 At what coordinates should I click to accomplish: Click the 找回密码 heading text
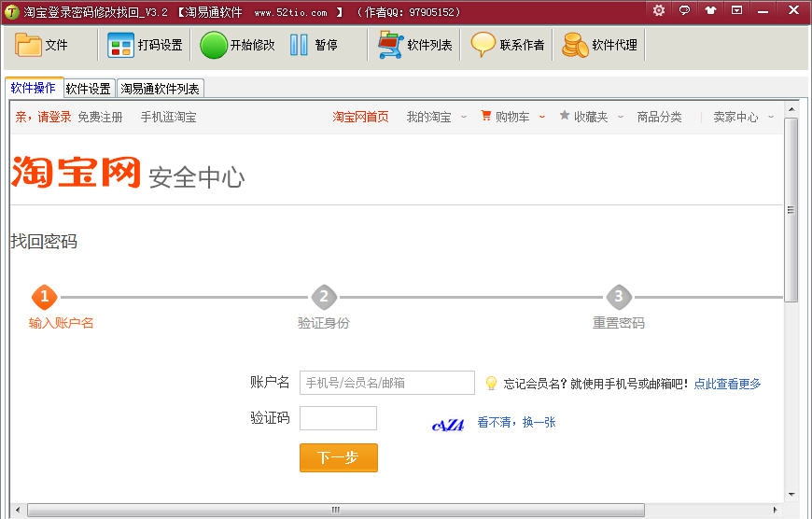tap(44, 242)
